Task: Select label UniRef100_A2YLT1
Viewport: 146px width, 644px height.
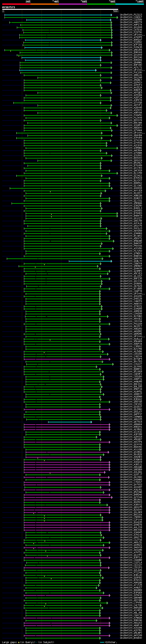Action: pyautogui.click(x=131, y=67)
